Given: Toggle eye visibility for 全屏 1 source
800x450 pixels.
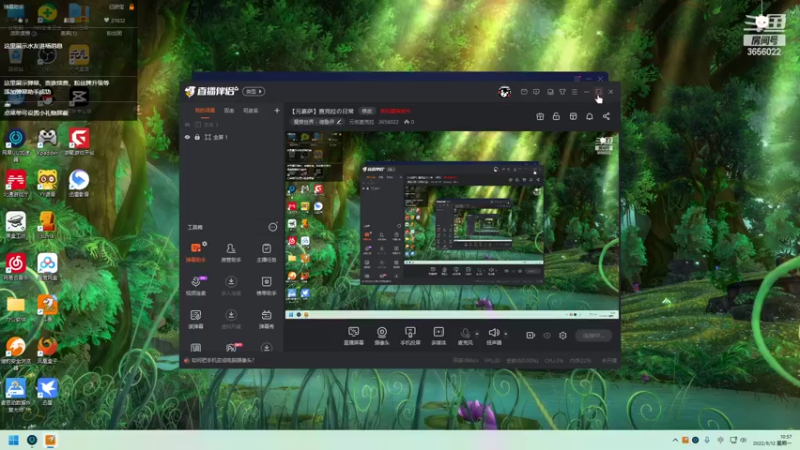Looking at the screenshot, I should pos(187,137).
